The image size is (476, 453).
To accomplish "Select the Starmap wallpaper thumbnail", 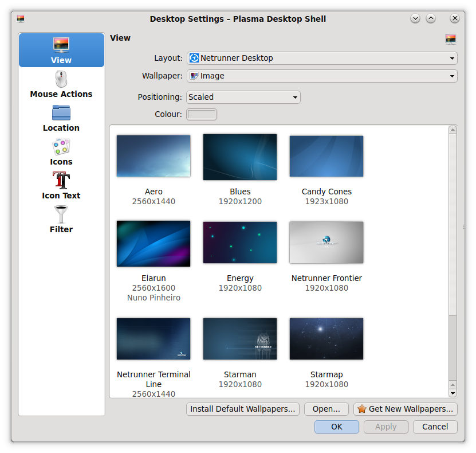I will pos(326,339).
